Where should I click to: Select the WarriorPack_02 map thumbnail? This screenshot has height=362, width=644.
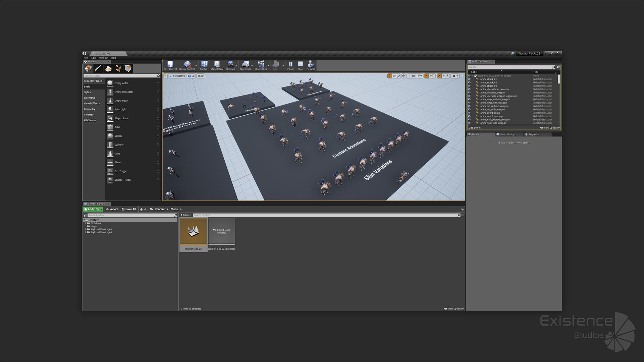click(x=193, y=231)
